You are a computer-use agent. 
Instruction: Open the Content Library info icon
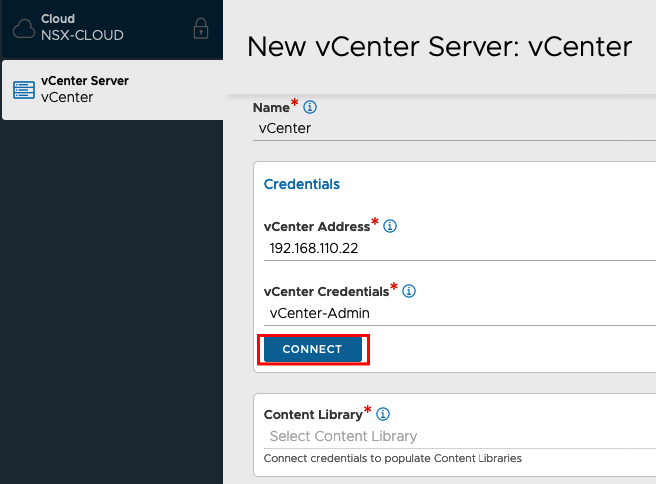click(383, 414)
